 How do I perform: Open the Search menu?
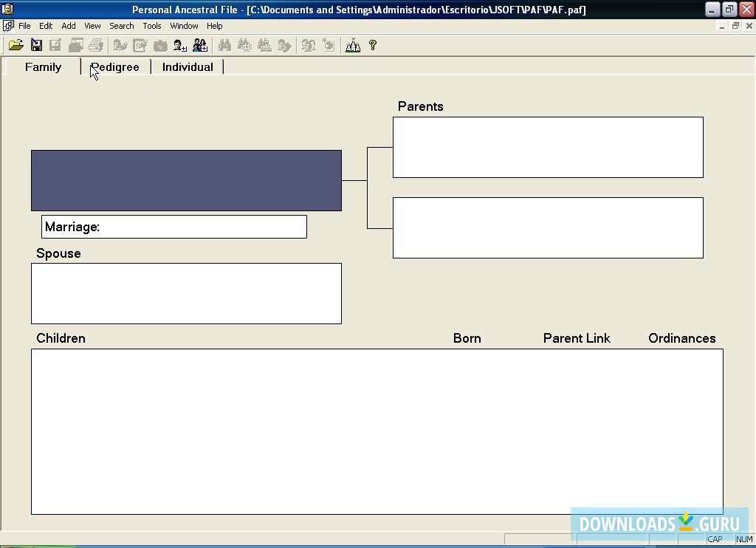pos(122,26)
